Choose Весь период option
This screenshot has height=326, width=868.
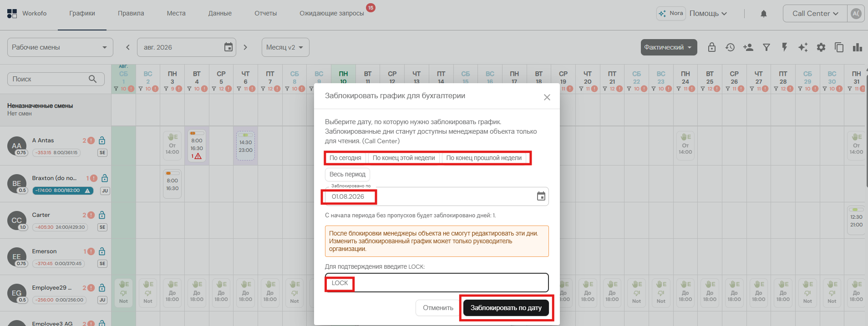coord(347,174)
